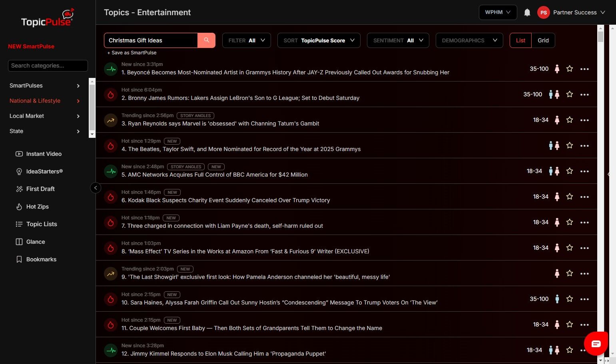Open IdeaStarters from the sidebar
616x364 pixels.
pos(39,171)
